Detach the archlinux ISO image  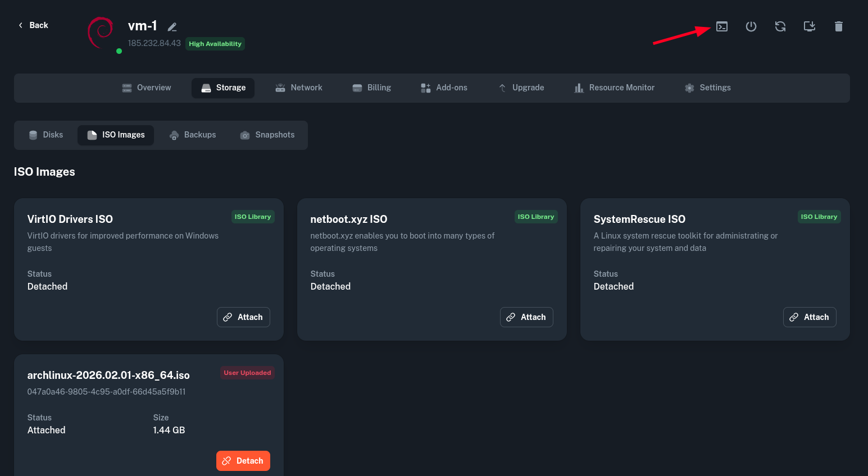click(243, 461)
